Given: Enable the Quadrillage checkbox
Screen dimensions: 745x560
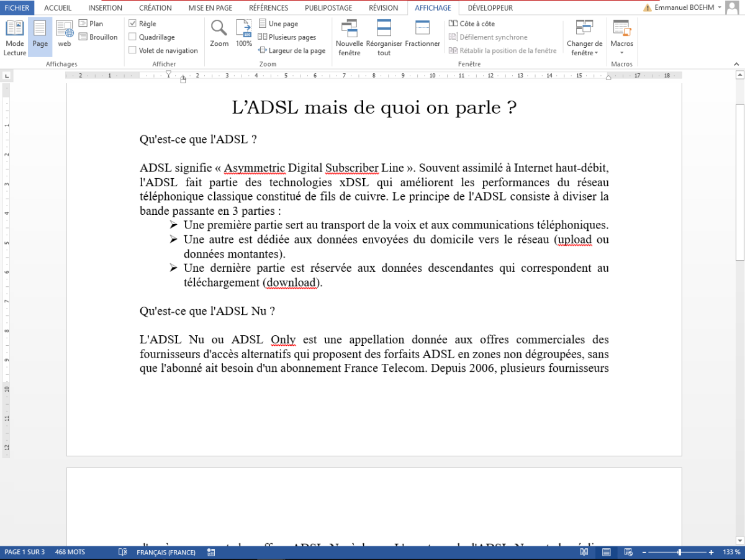Looking at the screenshot, I should tap(132, 37).
